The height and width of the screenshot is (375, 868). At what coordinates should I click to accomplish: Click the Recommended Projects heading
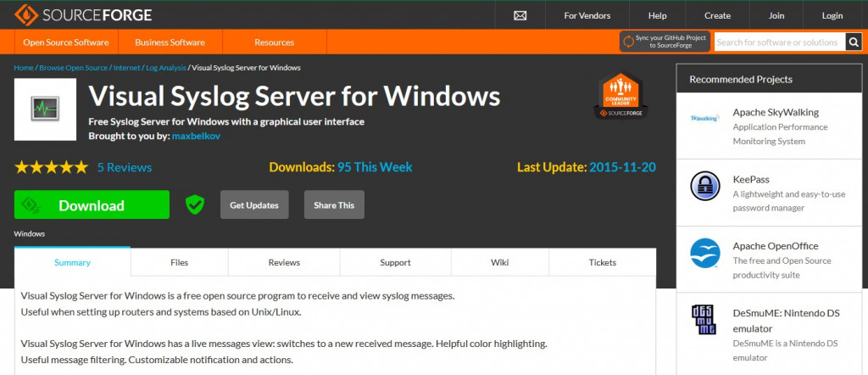(741, 79)
